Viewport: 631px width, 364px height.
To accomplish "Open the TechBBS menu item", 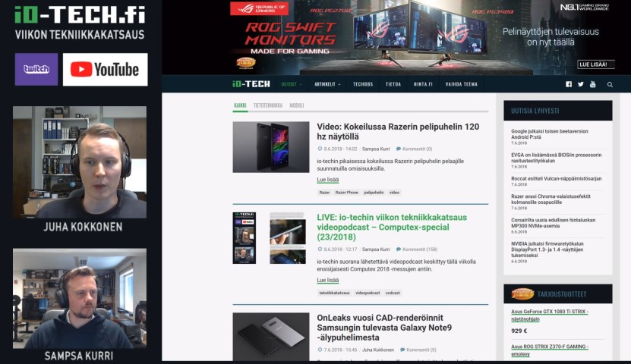I will pos(363,84).
